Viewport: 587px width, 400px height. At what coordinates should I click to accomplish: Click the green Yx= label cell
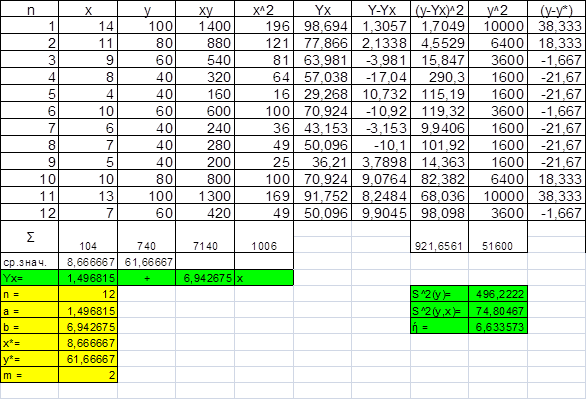(x=29, y=278)
